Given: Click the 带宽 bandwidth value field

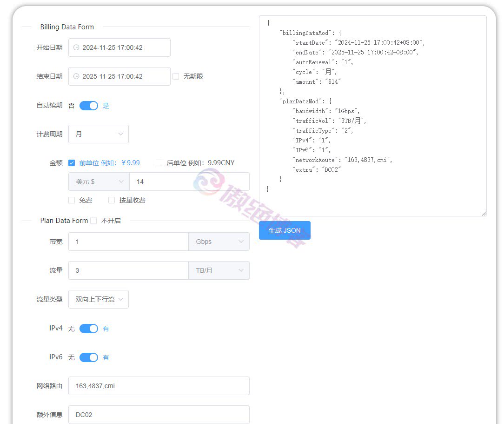Looking at the screenshot, I should click(128, 242).
